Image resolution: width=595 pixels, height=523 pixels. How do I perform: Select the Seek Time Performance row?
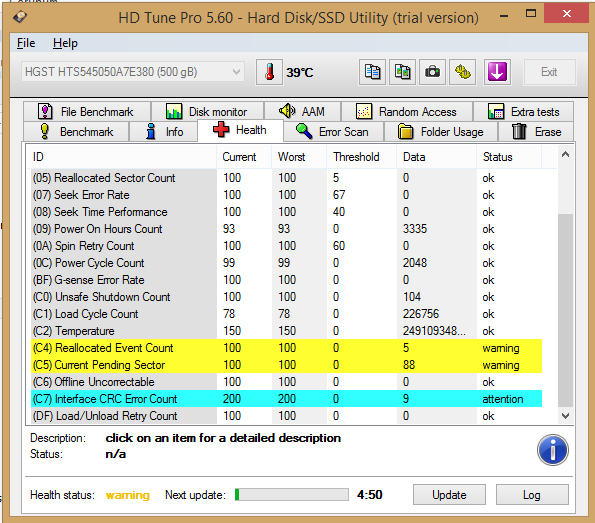[x=286, y=212]
